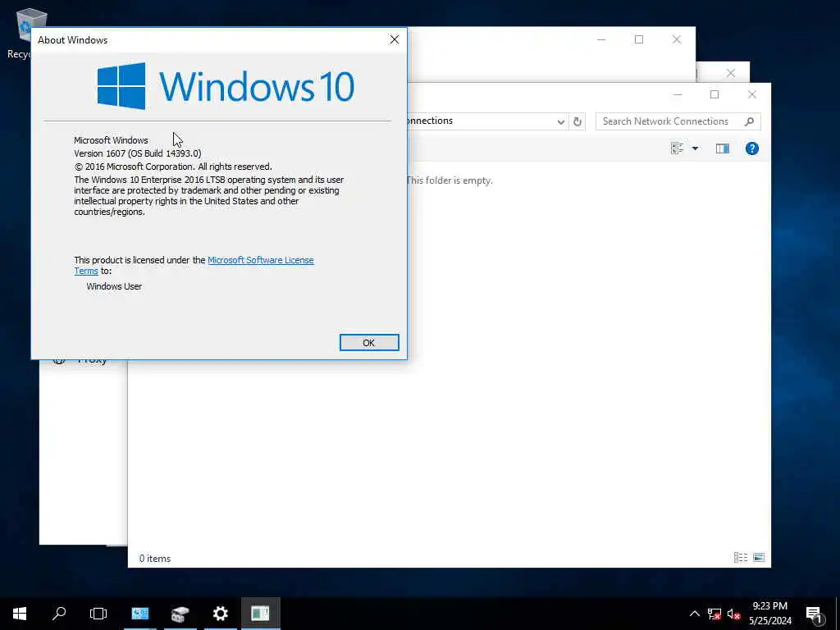Open the Microsoft Software License link
Image resolution: width=840 pixels, height=630 pixels.
[x=260, y=260]
